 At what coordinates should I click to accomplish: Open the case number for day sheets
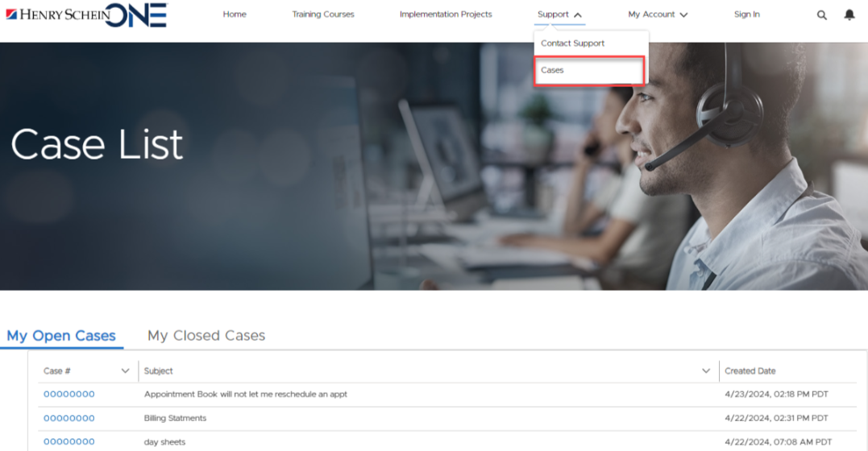pos(69,442)
